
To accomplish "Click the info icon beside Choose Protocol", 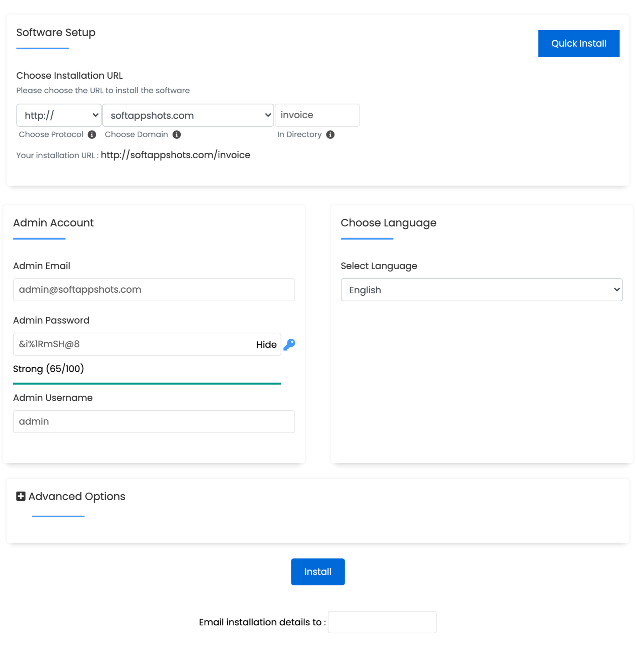I will coord(92,134).
